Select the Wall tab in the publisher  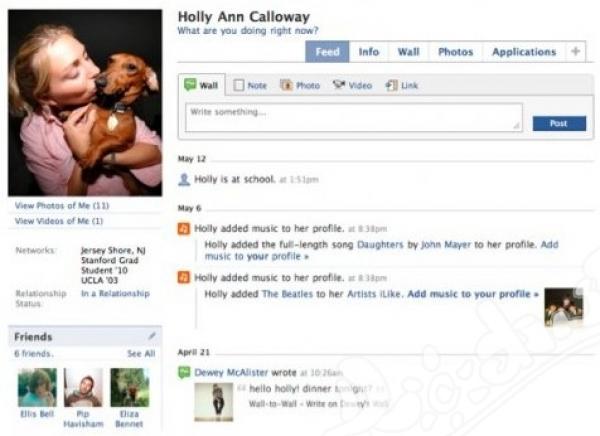(202, 85)
